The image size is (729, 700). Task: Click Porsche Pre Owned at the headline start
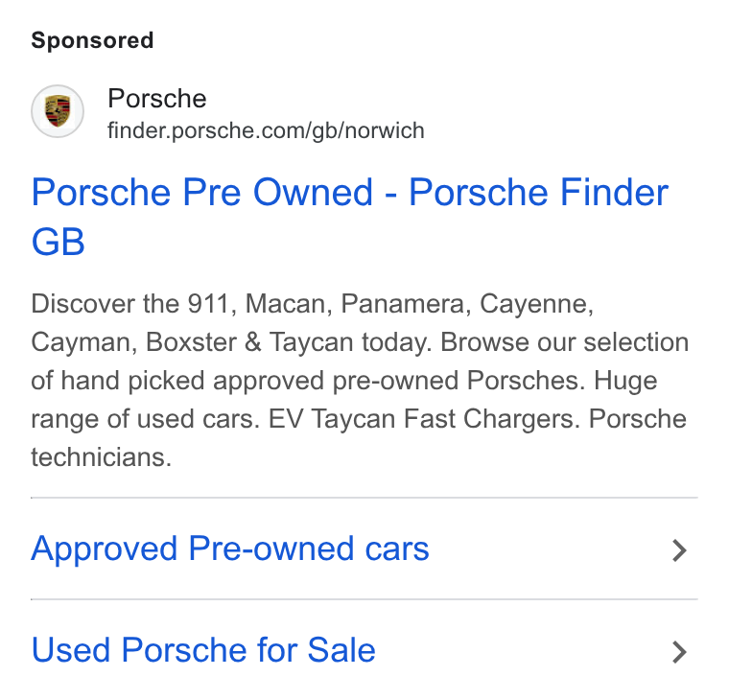tap(202, 193)
